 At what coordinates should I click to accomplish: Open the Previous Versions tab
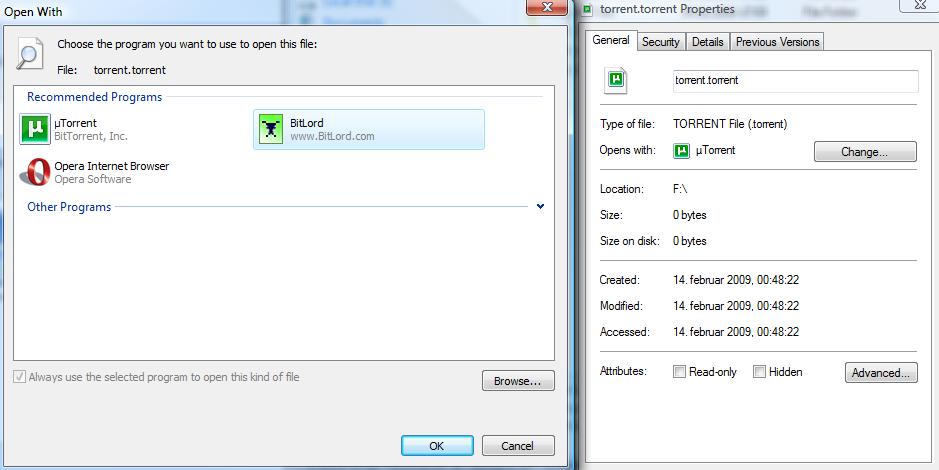tap(777, 42)
